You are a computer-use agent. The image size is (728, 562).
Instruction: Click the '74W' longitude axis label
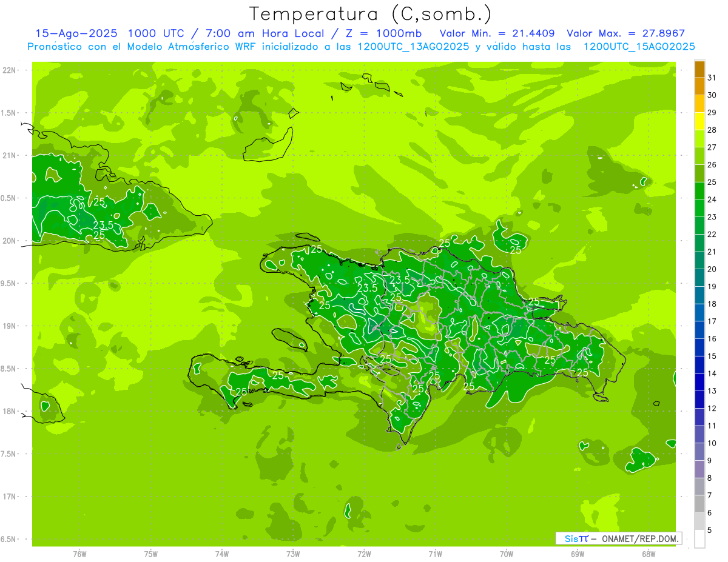pyautogui.click(x=221, y=554)
